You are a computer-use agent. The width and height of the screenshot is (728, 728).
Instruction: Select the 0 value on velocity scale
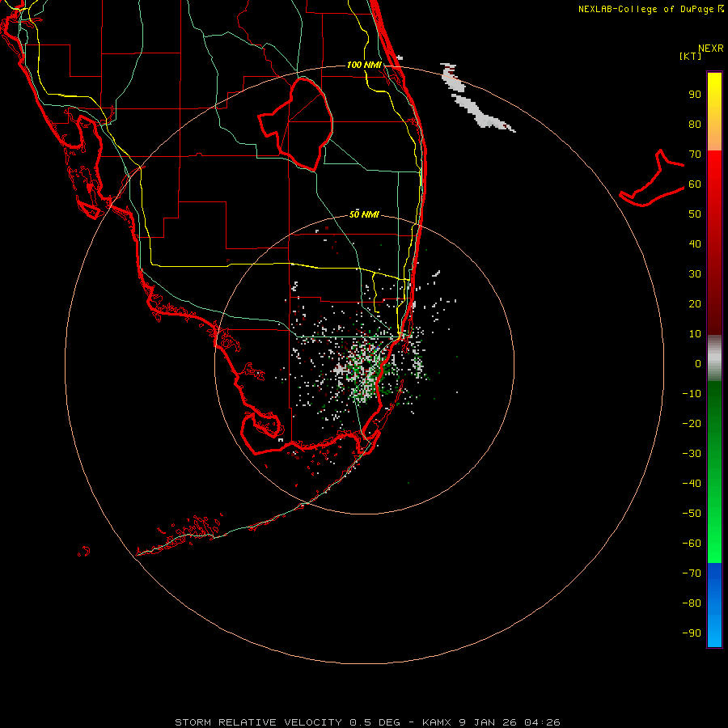[698, 364]
